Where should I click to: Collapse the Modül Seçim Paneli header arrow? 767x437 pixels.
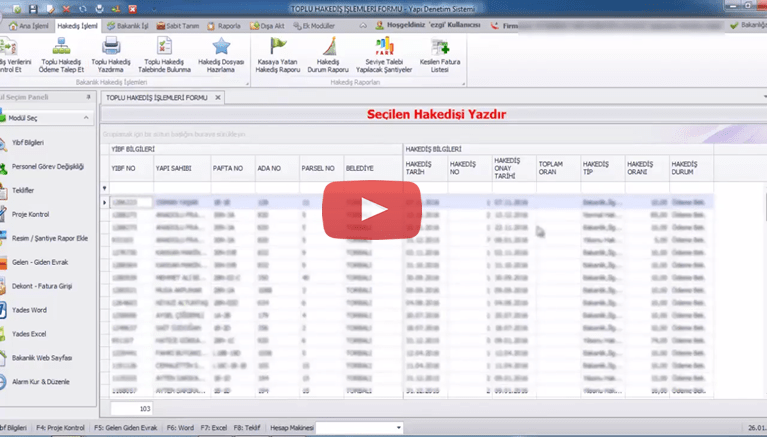point(90,97)
